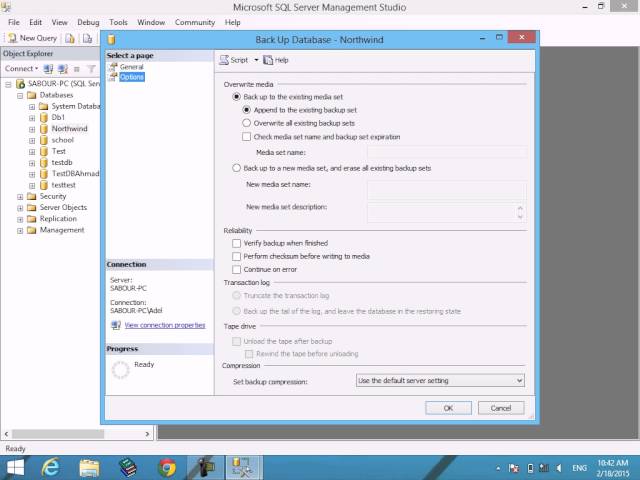Click the Script icon in backup dialog
This screenshot has width=640, height=480.
click(x=224, y=60)
